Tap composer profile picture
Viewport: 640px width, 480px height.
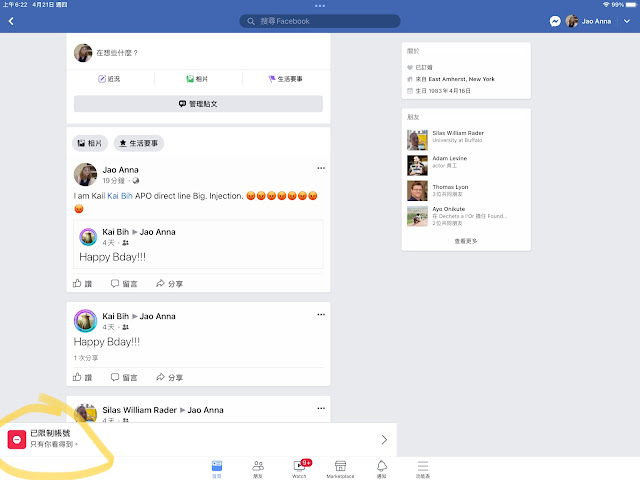(83, 53)
